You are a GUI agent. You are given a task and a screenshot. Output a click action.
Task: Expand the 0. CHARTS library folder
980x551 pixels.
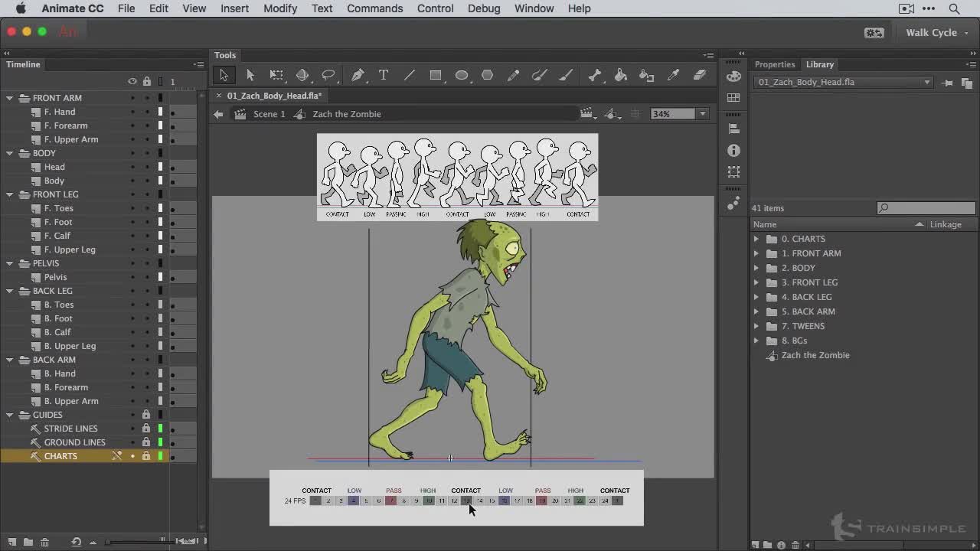coord(756,239)
